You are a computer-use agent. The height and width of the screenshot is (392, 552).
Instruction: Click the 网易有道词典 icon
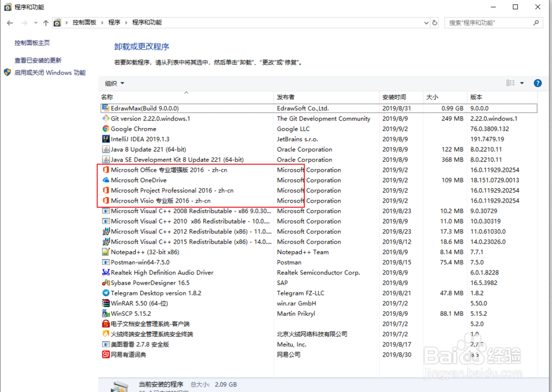(x=105, y=354)
